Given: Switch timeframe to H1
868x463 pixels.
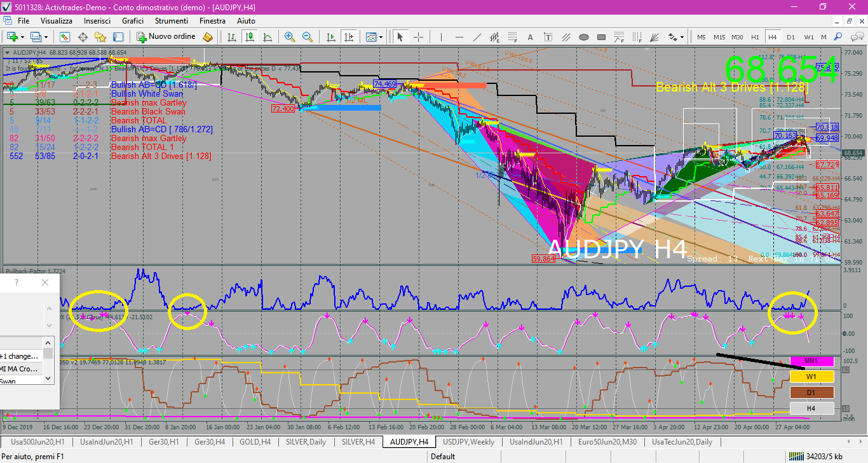Looking at the screenshot, I should (755, 37).
